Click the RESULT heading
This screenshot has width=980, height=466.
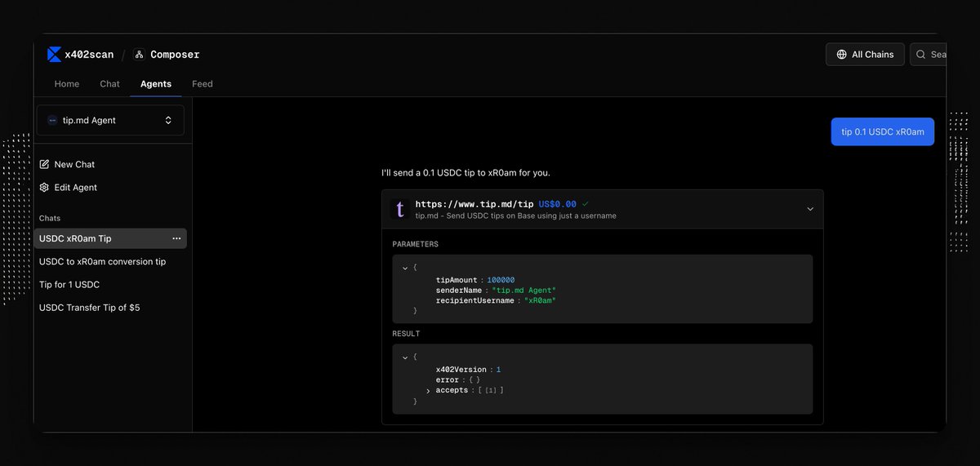tap(406, 334)
